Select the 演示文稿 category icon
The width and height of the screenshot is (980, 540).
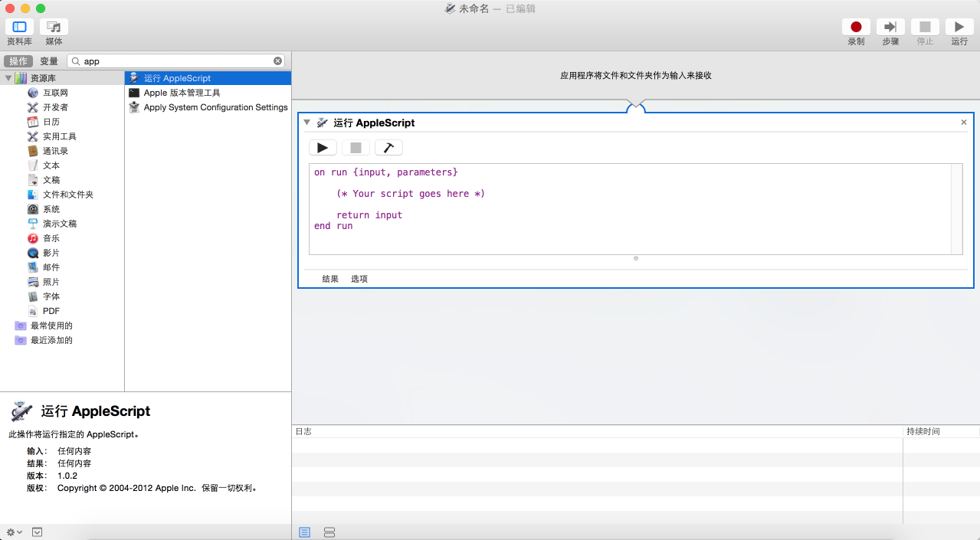point(33,224)
